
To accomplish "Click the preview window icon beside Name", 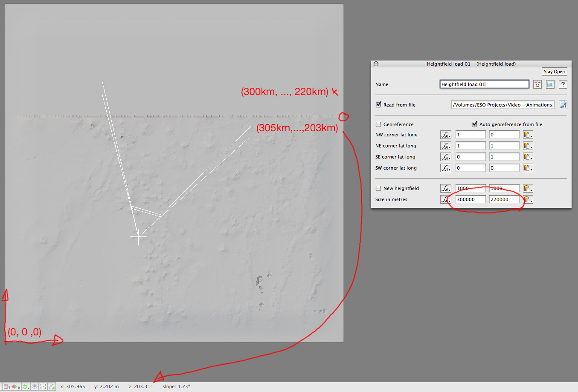I will click(x=550, y=84).
